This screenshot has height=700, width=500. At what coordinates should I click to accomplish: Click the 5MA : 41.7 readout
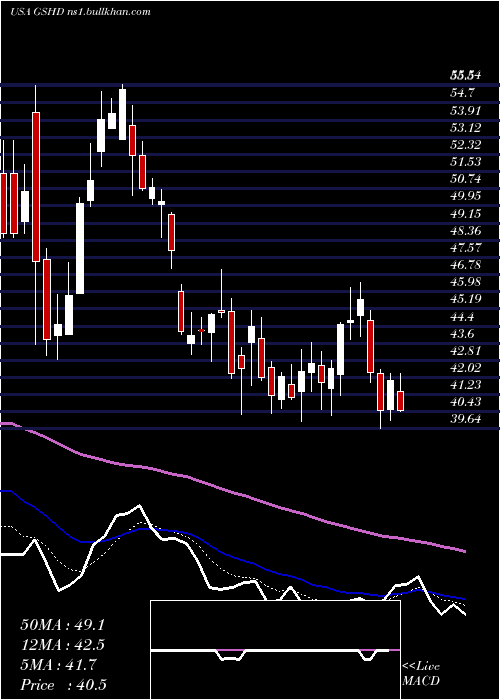pyautogui.click(x=58, y=665)
